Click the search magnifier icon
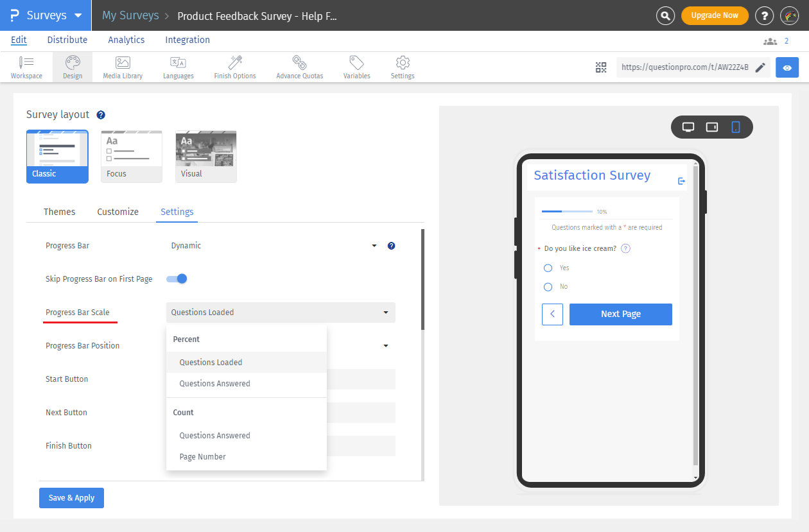Screen dimensions: 809x532 (x=666, y=15)
